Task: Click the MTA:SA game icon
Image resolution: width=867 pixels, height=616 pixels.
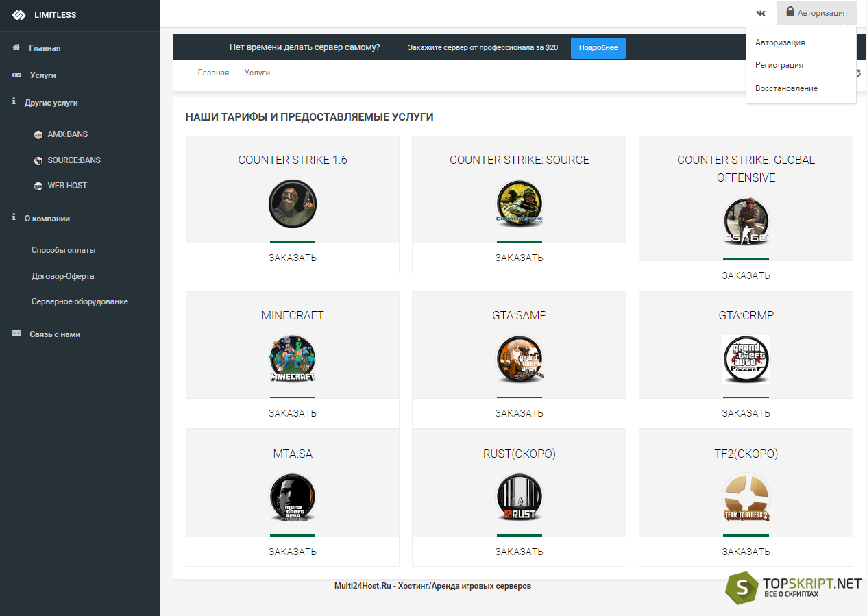Action: (x=293, y=497)
